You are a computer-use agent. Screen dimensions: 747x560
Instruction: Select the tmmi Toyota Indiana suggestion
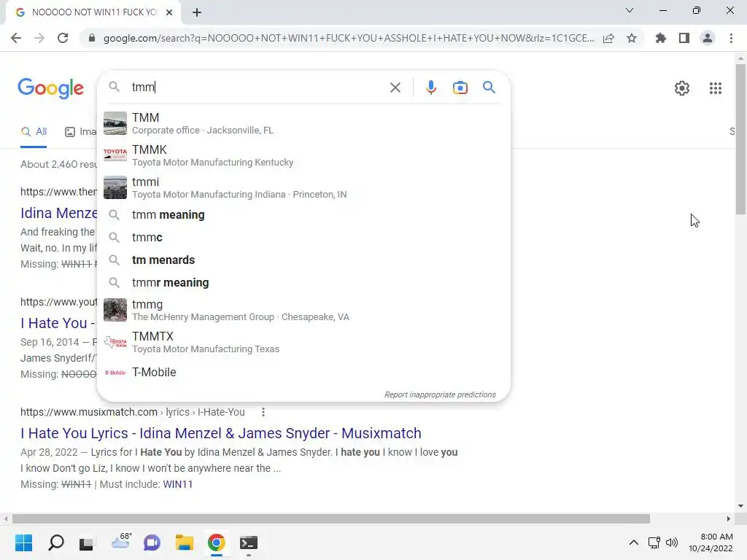point(303,187)
